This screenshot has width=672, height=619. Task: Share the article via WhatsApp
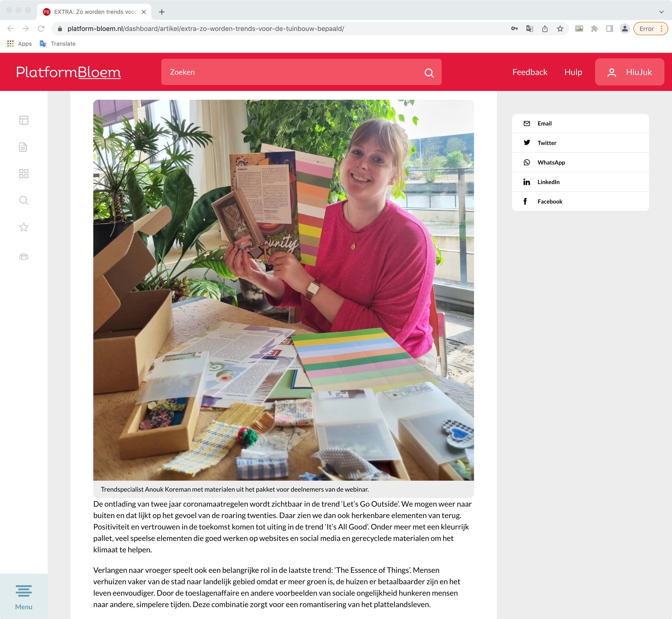click(x=580, y=162)
